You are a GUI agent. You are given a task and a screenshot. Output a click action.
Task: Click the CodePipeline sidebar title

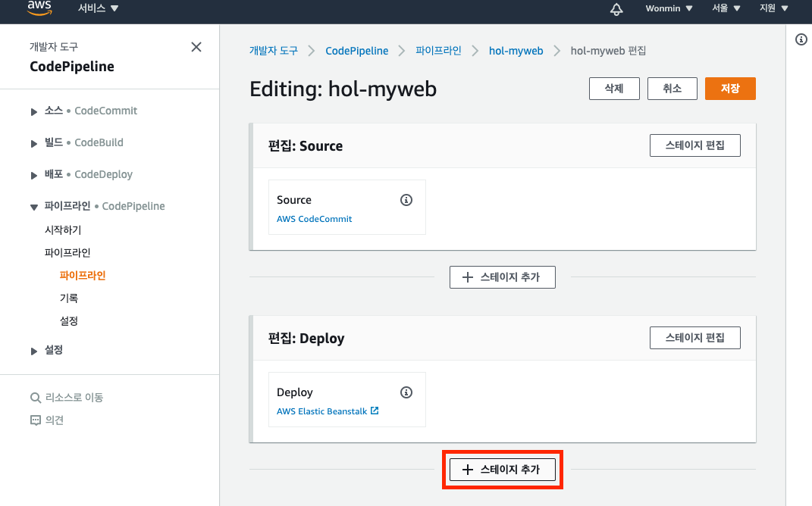(72, 66)
